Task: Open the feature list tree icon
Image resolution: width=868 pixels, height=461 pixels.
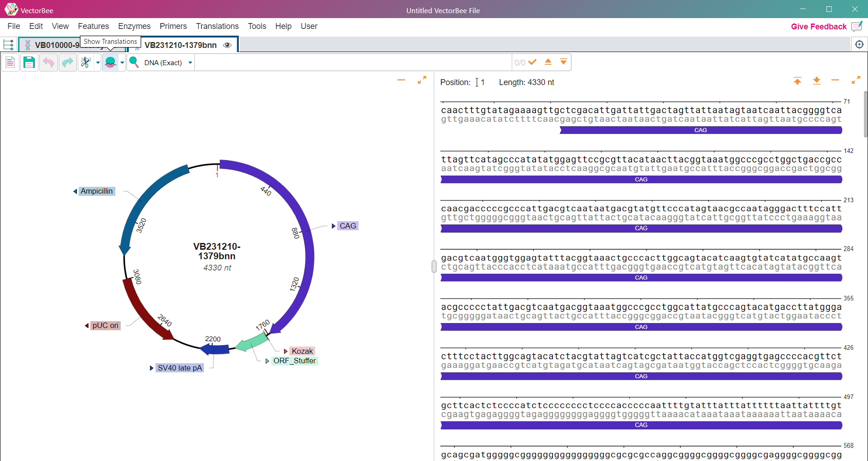Action: pyautogui.click(x=9, y=44)
